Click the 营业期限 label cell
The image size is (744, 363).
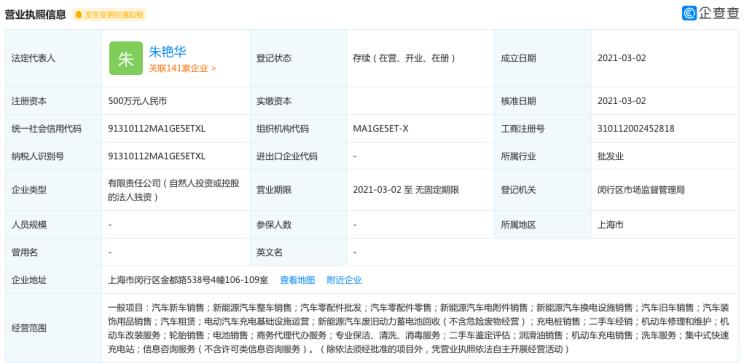[x=298, y=190]
